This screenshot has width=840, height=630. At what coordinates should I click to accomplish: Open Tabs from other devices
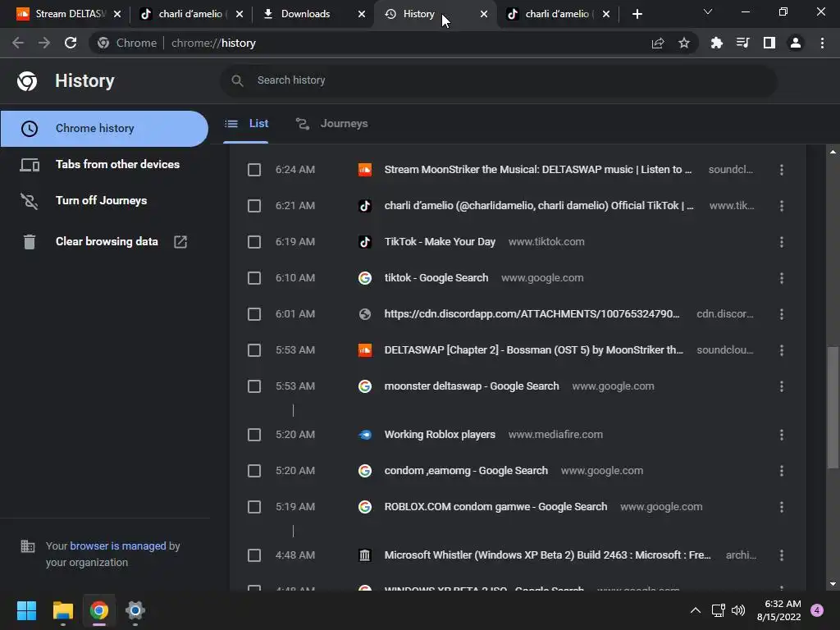(104, 164)
